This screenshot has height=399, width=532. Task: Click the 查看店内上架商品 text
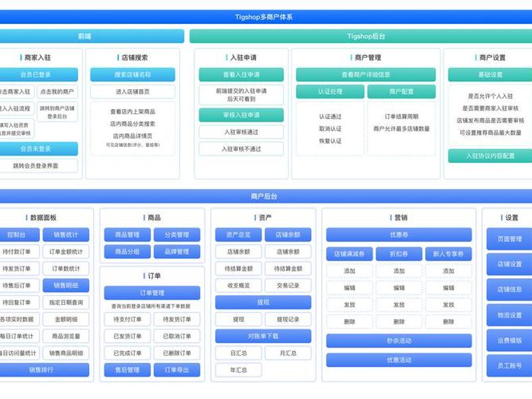[132, 112]
